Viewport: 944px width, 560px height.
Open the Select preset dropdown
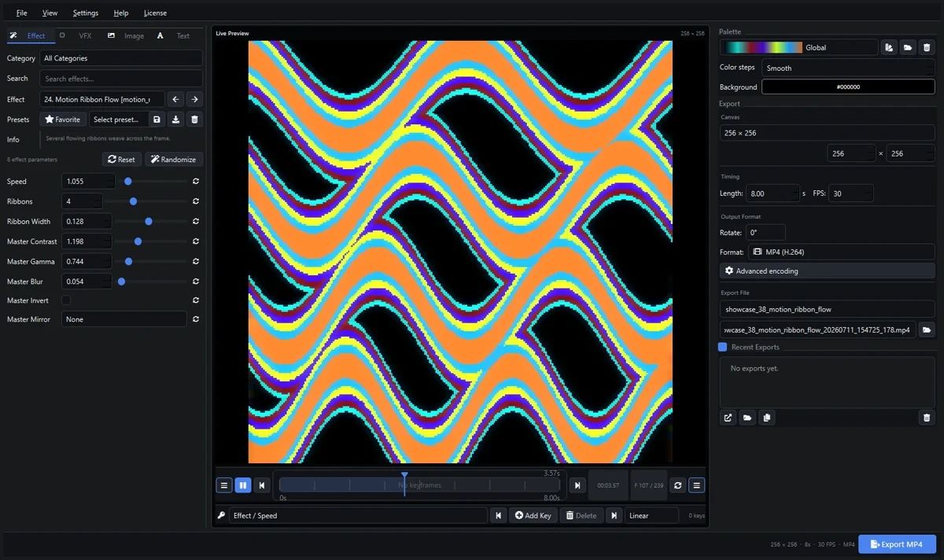pyautogui.click(x=117, y=120)
